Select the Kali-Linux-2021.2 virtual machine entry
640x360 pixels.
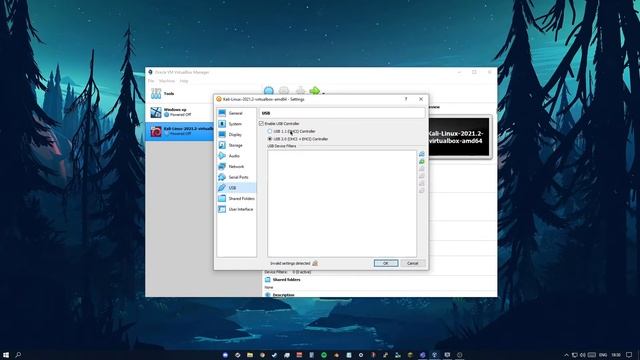pyautogui.click(x=180, y=131)
